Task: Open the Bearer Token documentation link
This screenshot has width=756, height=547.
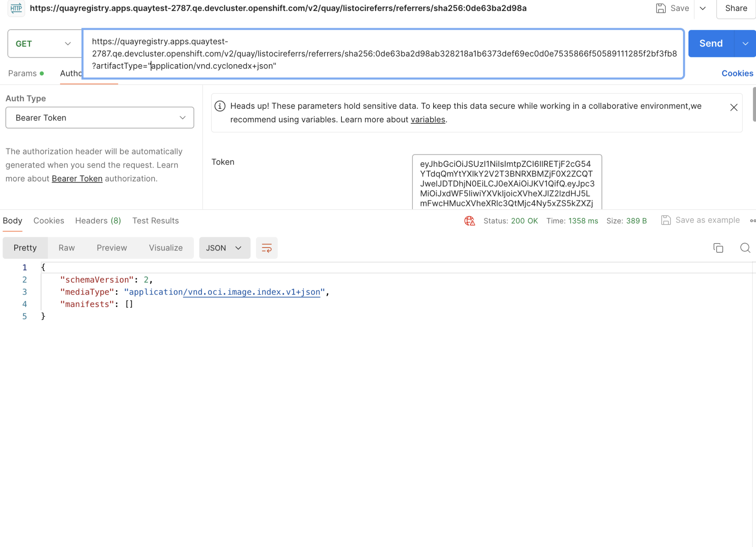Action: point(77,179)
